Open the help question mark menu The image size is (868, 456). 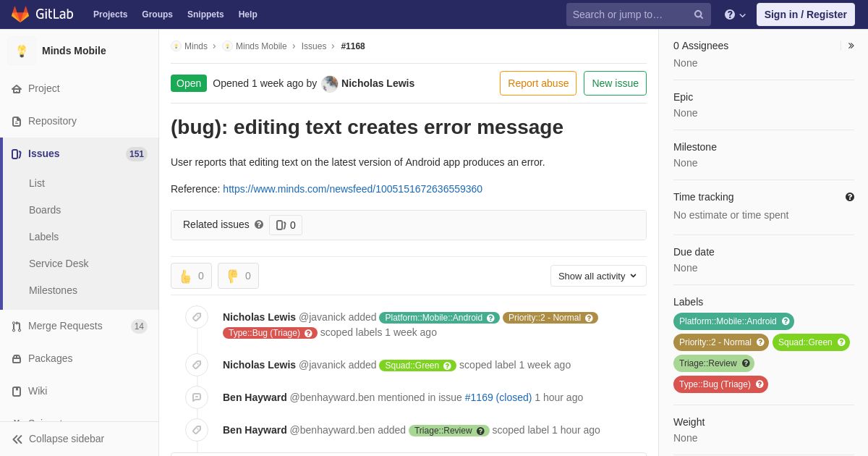735,14
